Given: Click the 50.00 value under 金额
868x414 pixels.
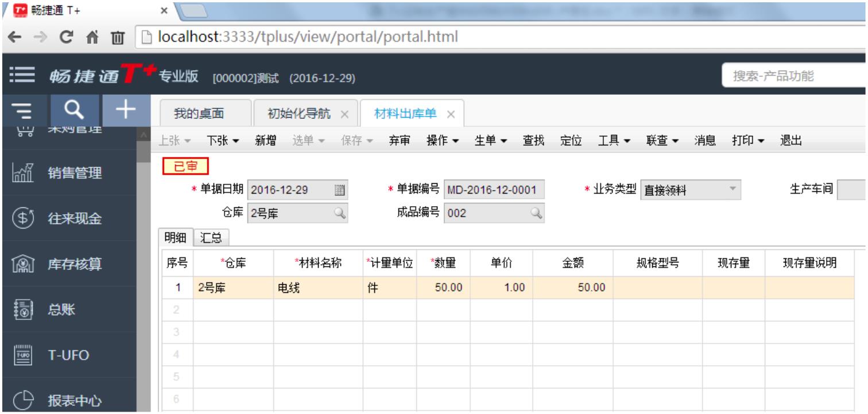Looking at the screenshot, I should coord(591,288).
